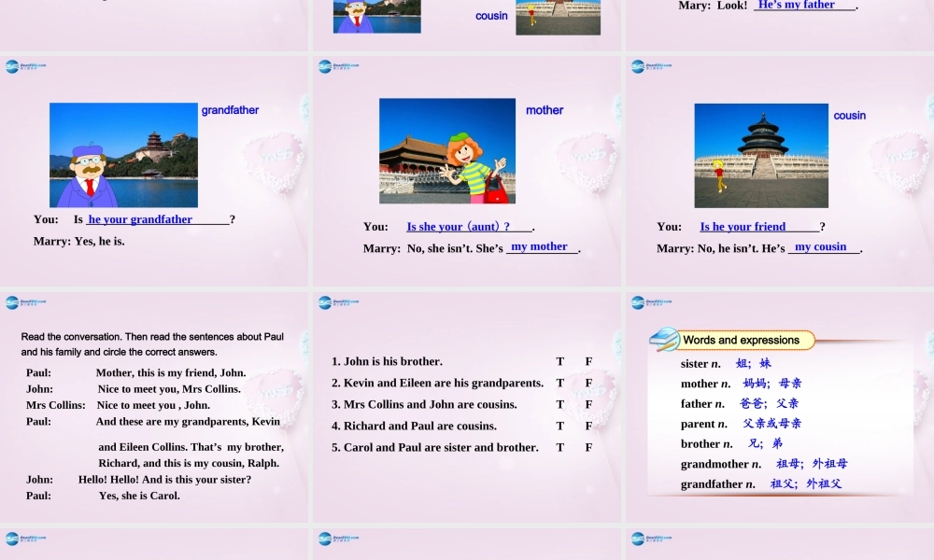Click the pencil-globe icon beside Words and expressions
The image size is (934, 560).
tap(664, 339)
